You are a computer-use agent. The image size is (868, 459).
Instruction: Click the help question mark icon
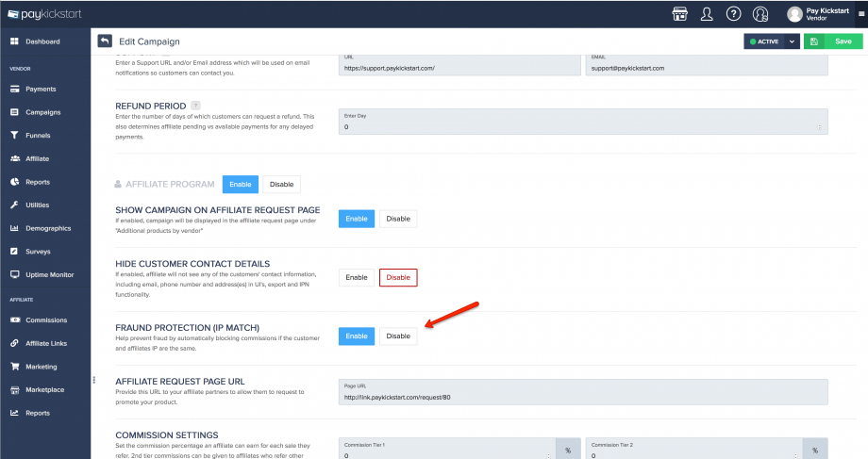pyautogui.click(x=733, y=13)
